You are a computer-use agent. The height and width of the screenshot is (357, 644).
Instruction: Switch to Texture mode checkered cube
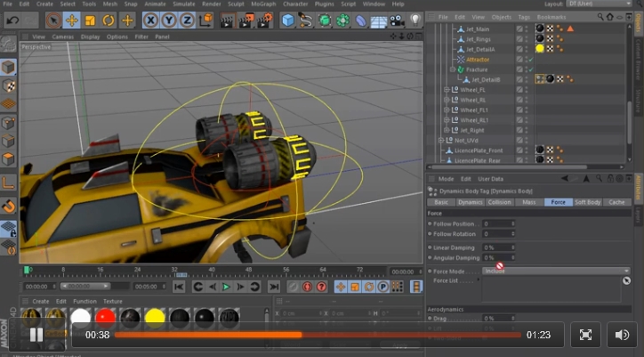pos(9,85)
